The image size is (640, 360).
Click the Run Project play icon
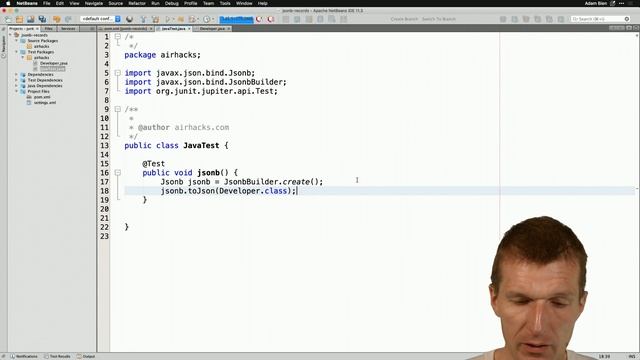(168, 19)
